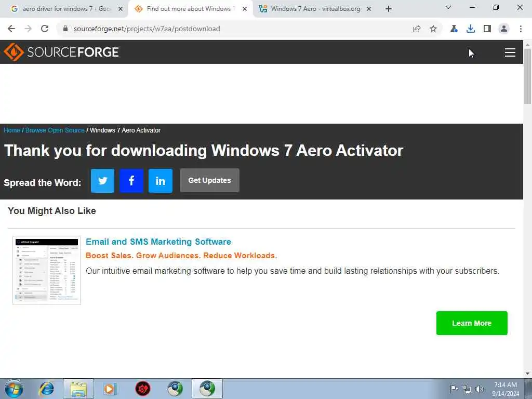
Task: Open Windows Media Player from taskbar
Action: point(110,389)
